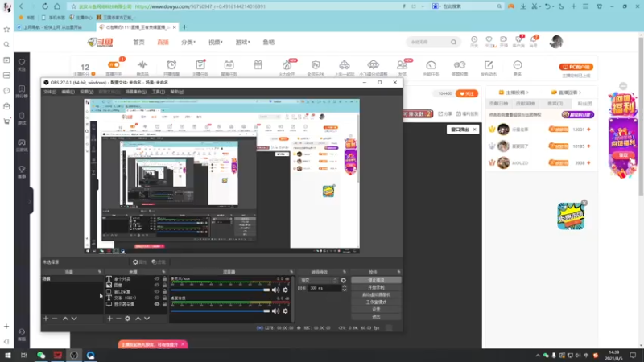Mute the desktop audio speaker icon in OBS
This screenshot has width=644, height=362.
point(275,311)
